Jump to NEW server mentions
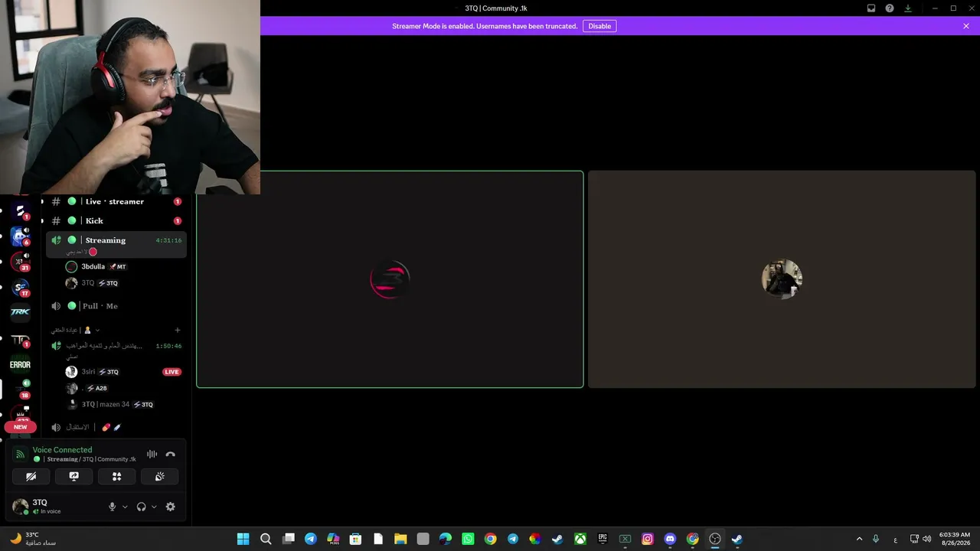 coord(21,427)
